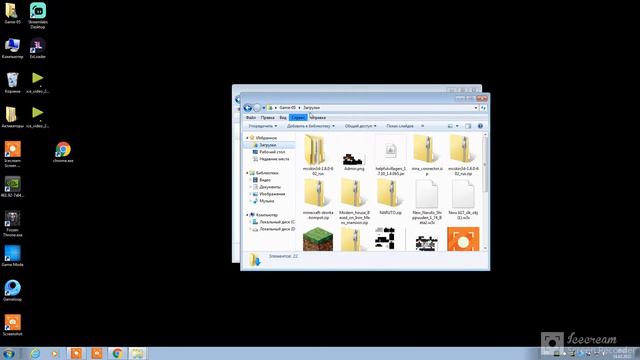Open the Корзина recycle bin
640x360 pixels.
12,83
